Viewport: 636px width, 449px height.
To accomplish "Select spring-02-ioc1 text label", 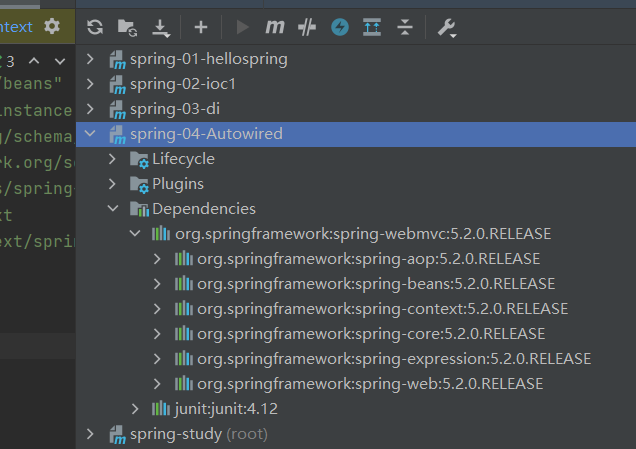I will [183, 84].
